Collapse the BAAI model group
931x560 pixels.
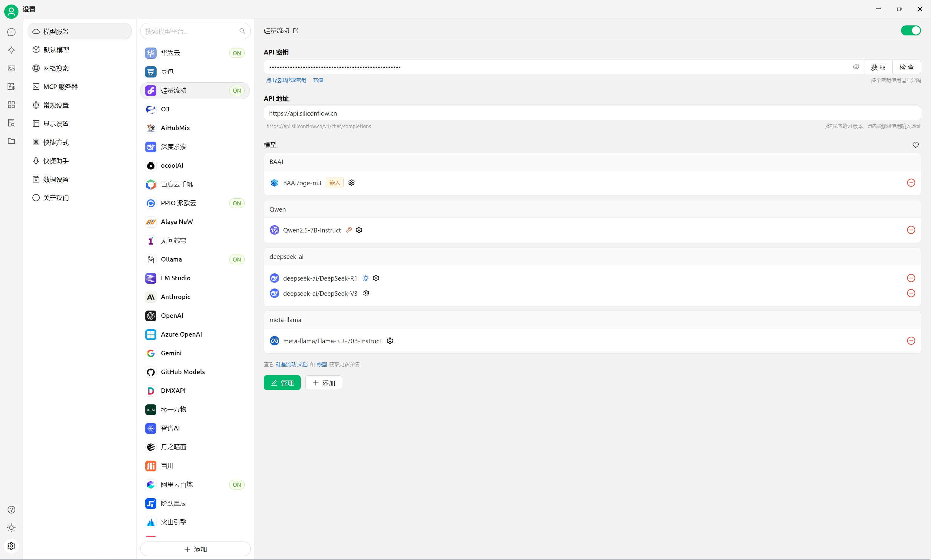(592, 162)
